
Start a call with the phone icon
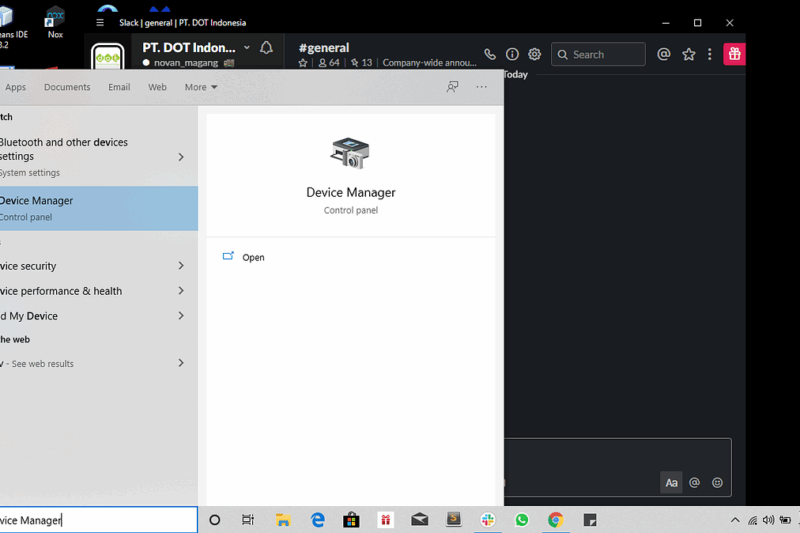click(x=490, y=54)
